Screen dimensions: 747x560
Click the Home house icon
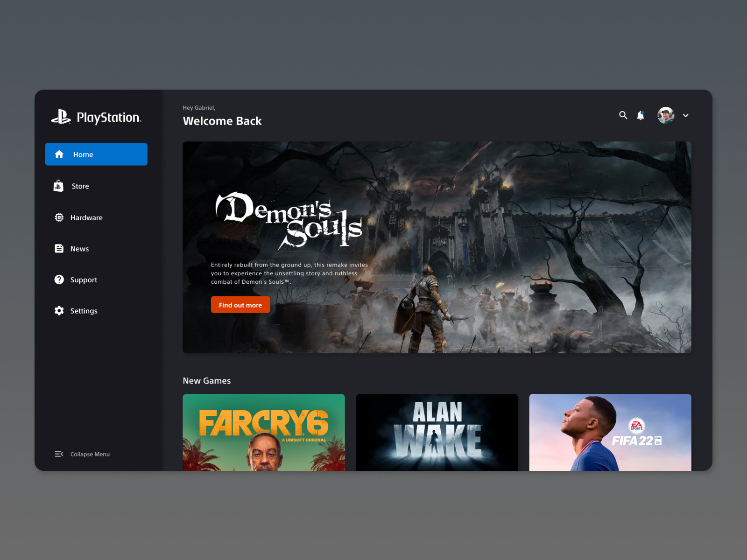coord(59,154)
